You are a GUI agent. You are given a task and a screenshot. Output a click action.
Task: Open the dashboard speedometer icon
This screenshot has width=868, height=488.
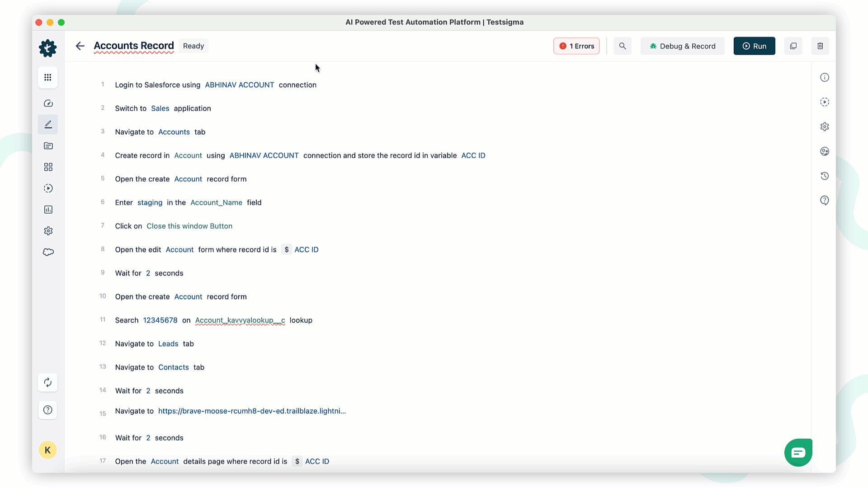(x=48, y=103)
